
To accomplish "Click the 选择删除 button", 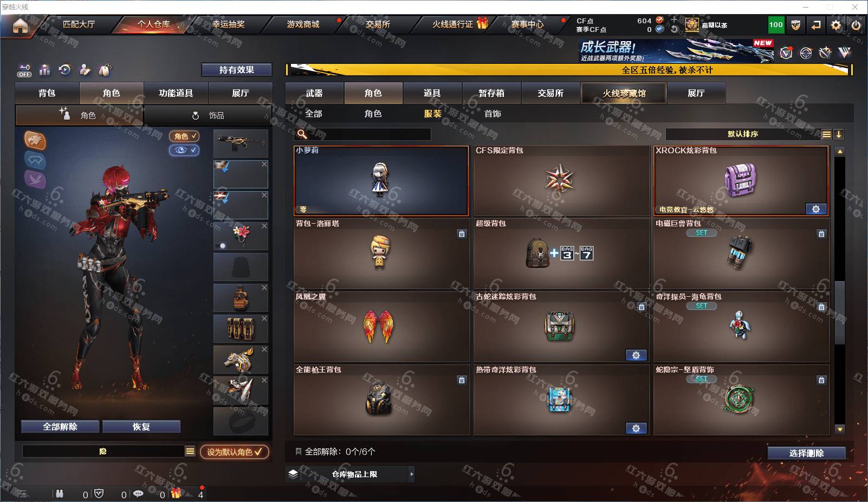I will tap(806, 453).
